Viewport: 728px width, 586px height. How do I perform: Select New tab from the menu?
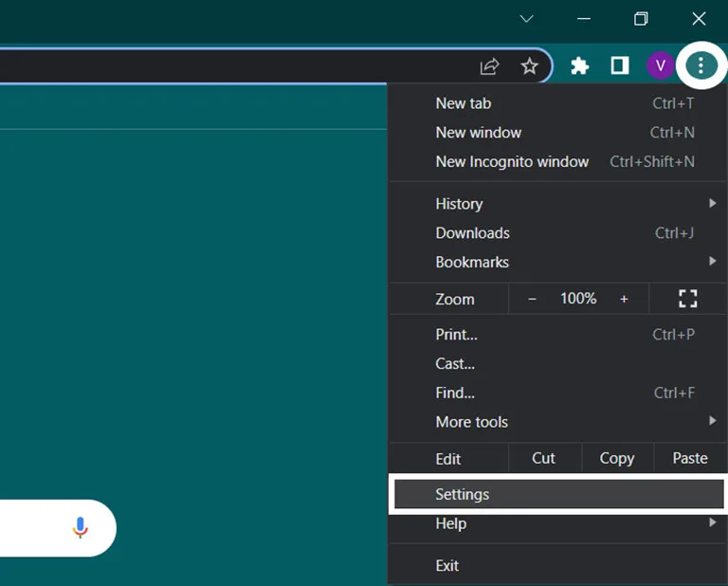click(557, 103)
